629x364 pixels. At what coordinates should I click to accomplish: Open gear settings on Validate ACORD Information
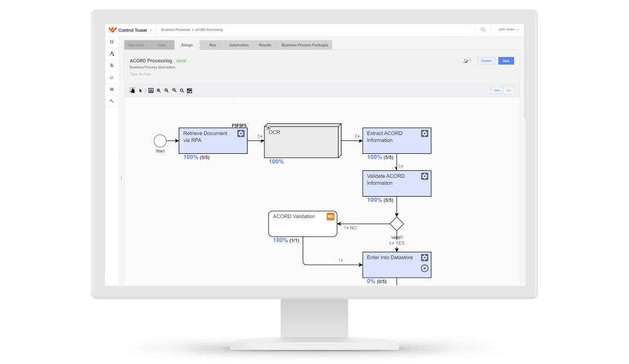click(x=424, y=176)
